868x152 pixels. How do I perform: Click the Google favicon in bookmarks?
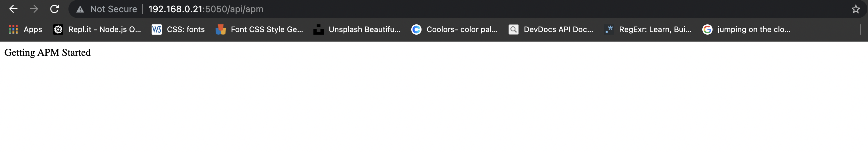coord(707,30)
